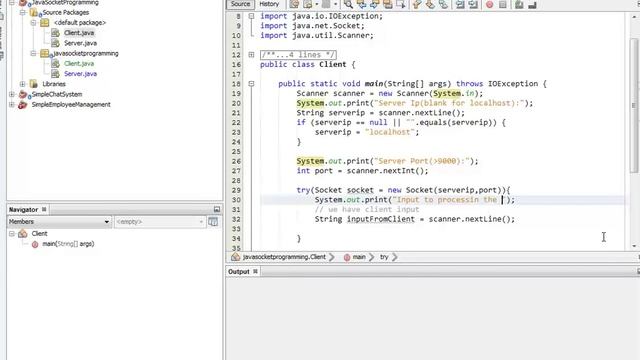This screenshot has height=360, width=640.
Task: Collapse the <default package> node
Action: click(x=33, y=22)
